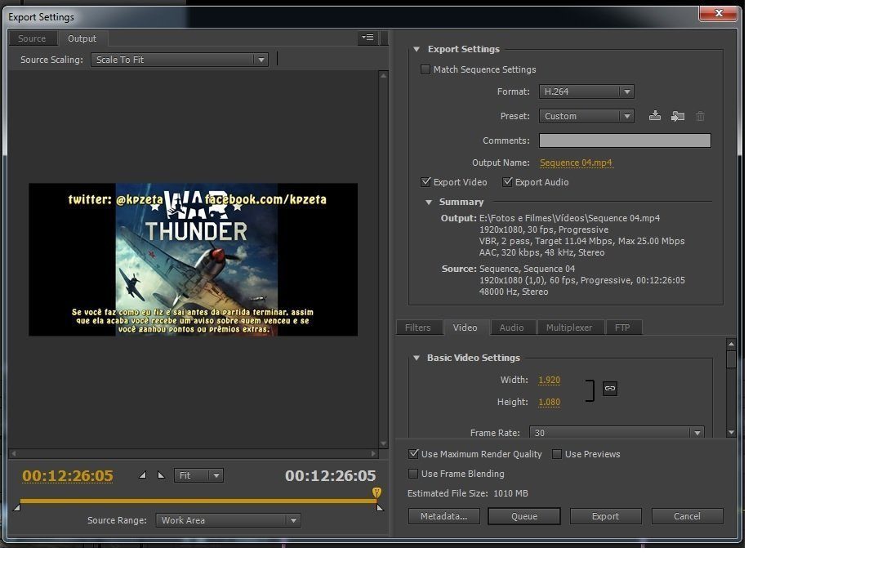
Task: Click the Delete Preset trash icon
Action: tap(701, 116)
